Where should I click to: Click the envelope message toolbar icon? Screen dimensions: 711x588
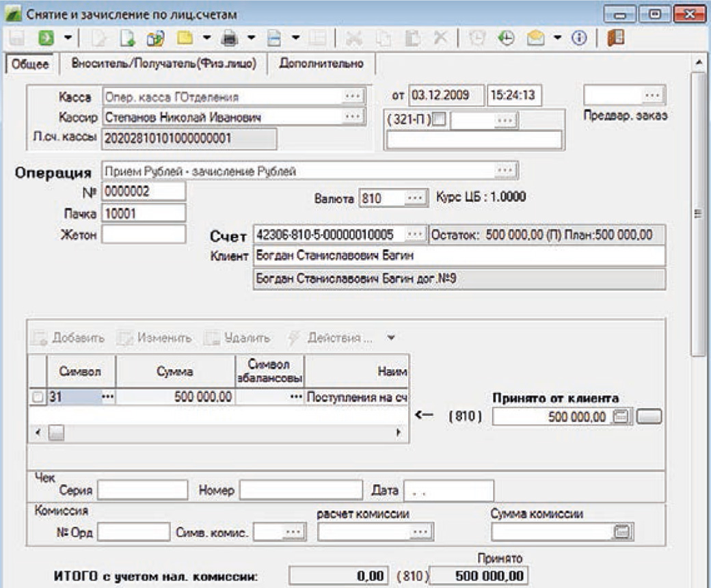(x=534, y=40)
